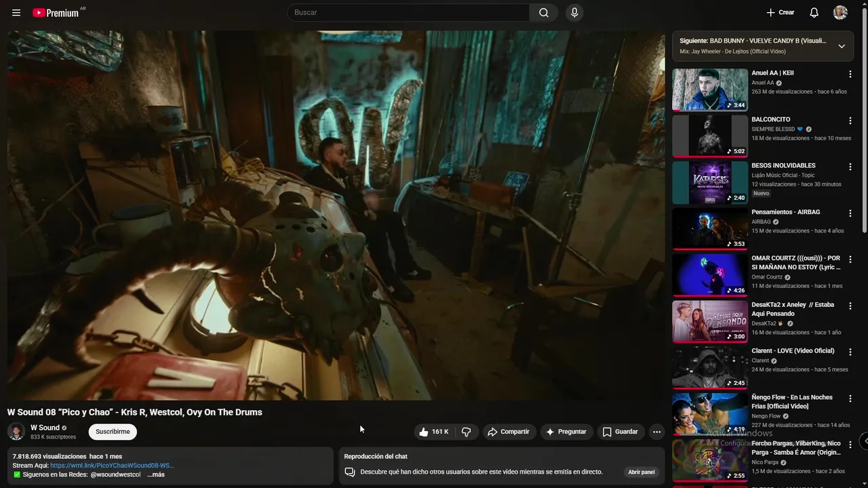Image resolution: width=868 pixels, height=488 pixels.
Task: Open notifications bell
Action: (814, 13)
